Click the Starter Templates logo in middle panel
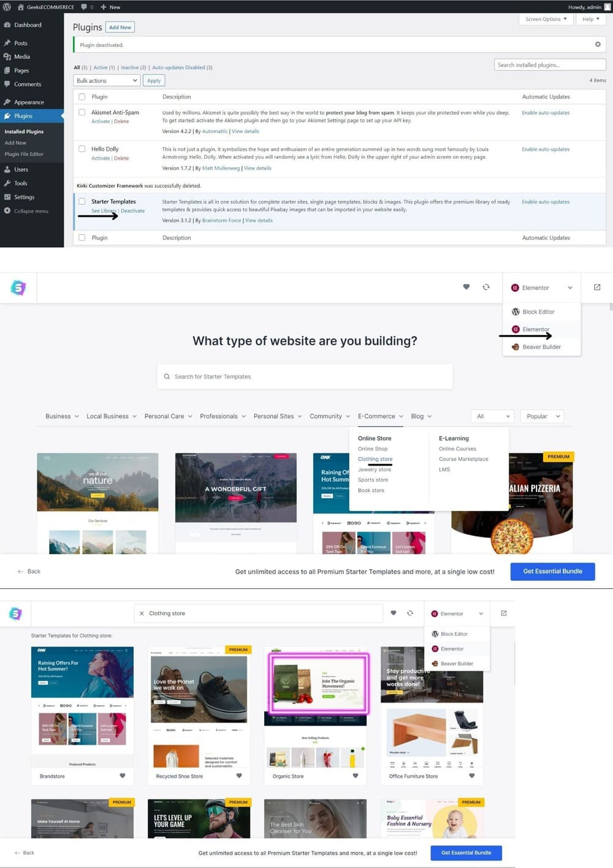Image resolution: width=613 pixels, height=868 pixels. point(18,288)
